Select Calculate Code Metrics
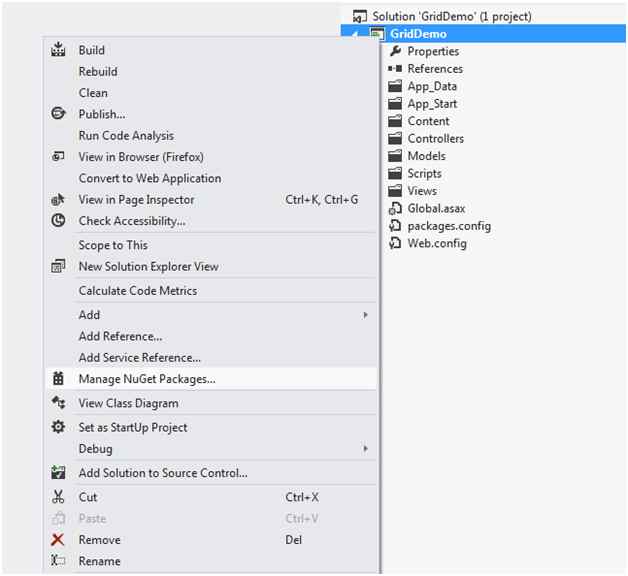 pos(138,291)
